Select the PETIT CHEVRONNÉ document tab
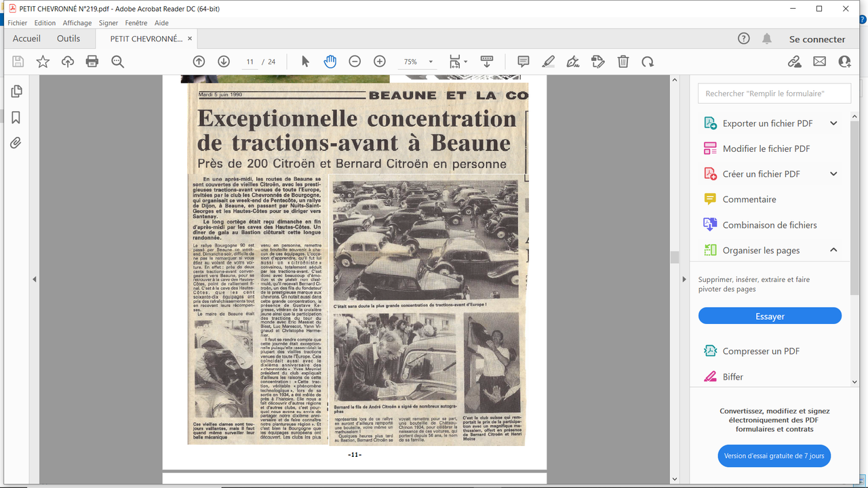The width and height of the screenshot is (868, 488). coord(146,39)
